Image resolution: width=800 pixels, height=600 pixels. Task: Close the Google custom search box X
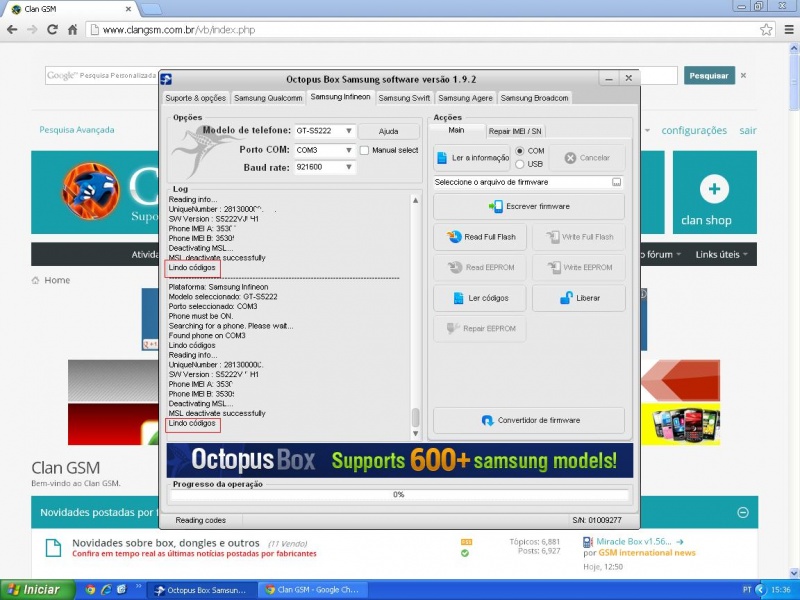[743, 76]
